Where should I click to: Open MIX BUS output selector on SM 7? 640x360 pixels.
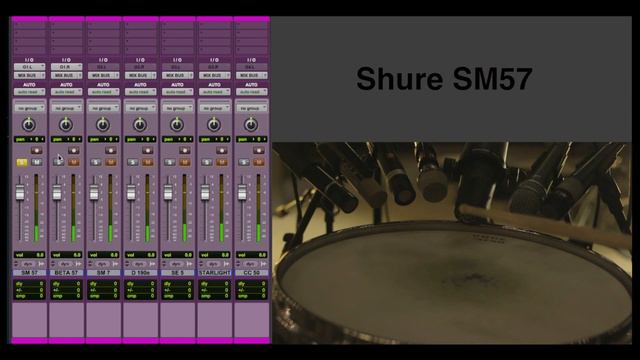(103, 76)
